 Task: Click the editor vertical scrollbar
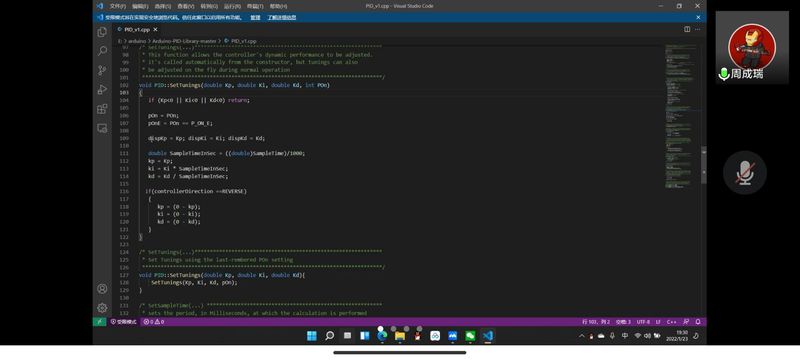[704, 165]
